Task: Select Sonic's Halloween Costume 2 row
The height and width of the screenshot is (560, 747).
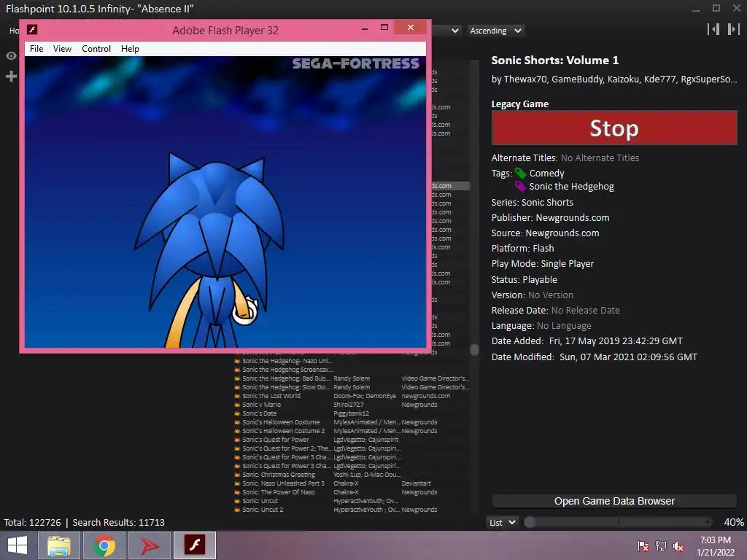Action: 352,431
